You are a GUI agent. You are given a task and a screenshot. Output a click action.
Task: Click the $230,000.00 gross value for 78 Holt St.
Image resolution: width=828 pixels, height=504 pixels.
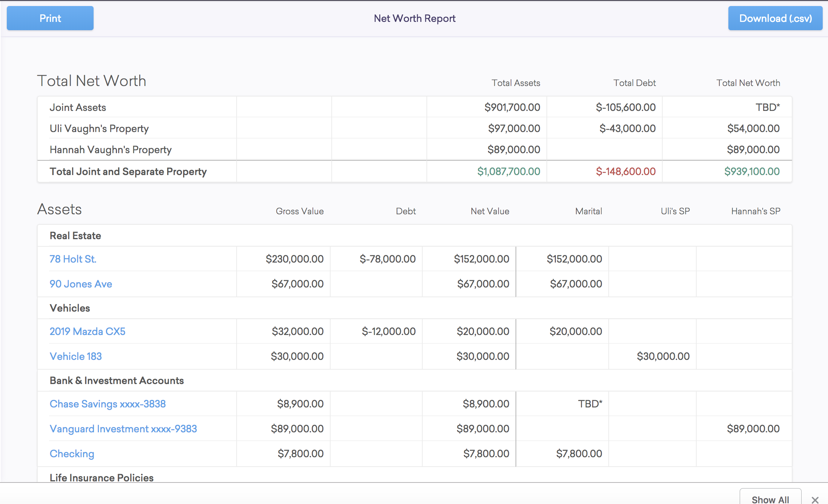[x=294, y=259]
